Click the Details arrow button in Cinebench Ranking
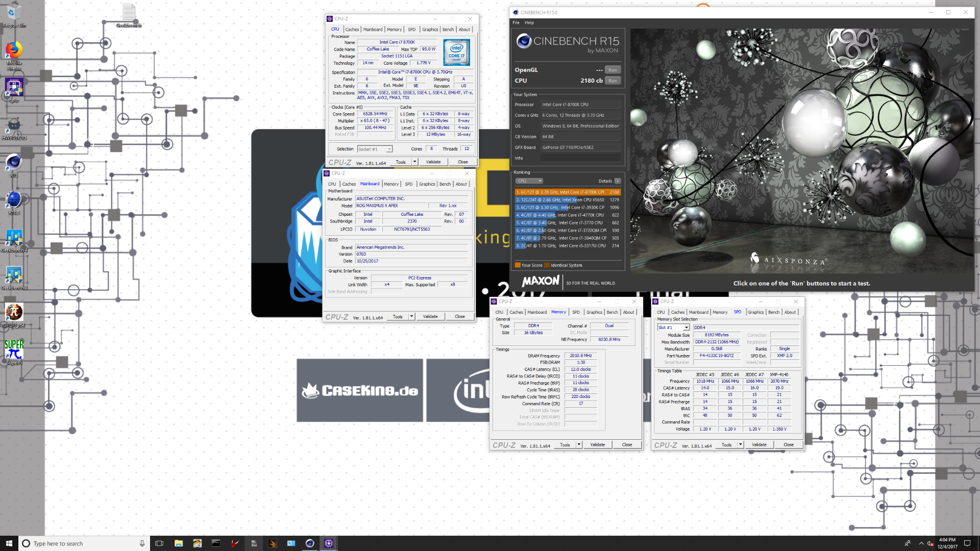 618,181
